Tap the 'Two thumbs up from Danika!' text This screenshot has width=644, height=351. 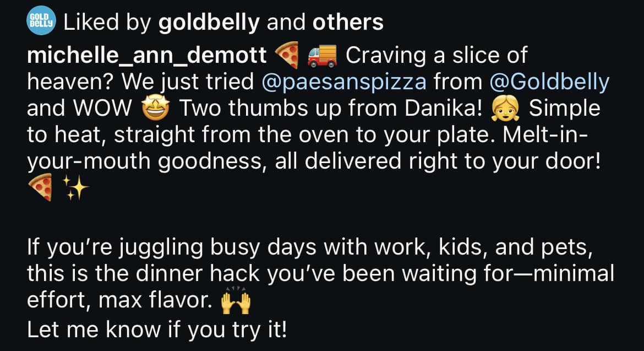click(331, 108)
